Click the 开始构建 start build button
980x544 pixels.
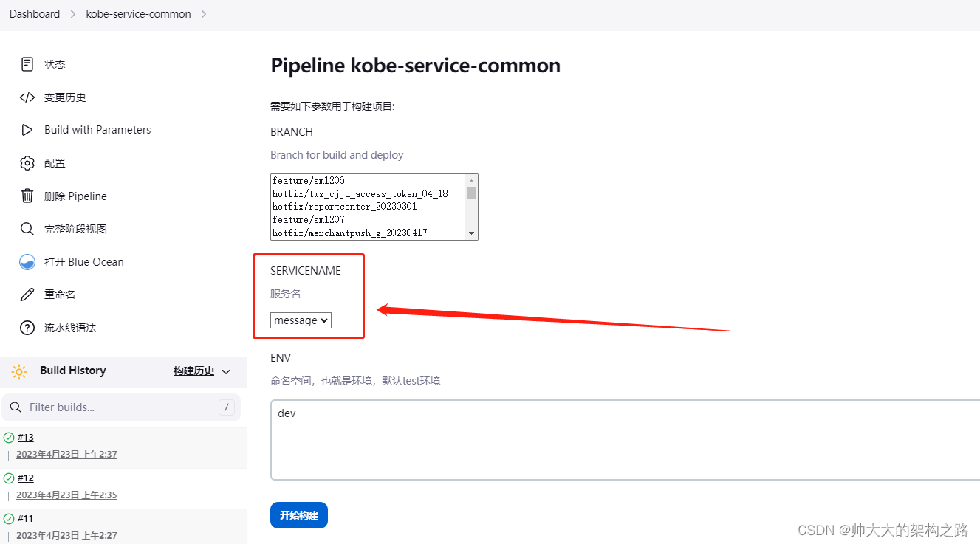[299, 515]
